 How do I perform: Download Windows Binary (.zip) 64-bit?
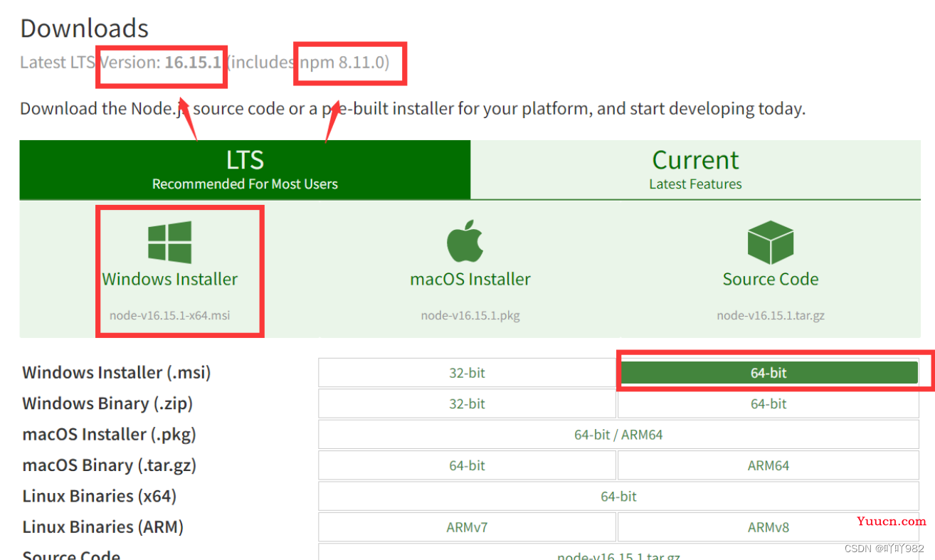click(768, 403)
